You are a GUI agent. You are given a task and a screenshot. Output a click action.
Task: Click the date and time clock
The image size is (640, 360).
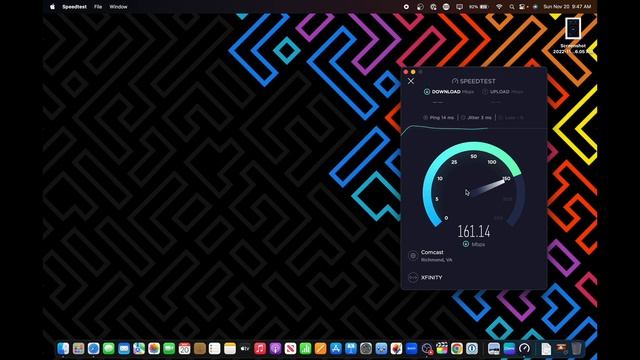567,7
